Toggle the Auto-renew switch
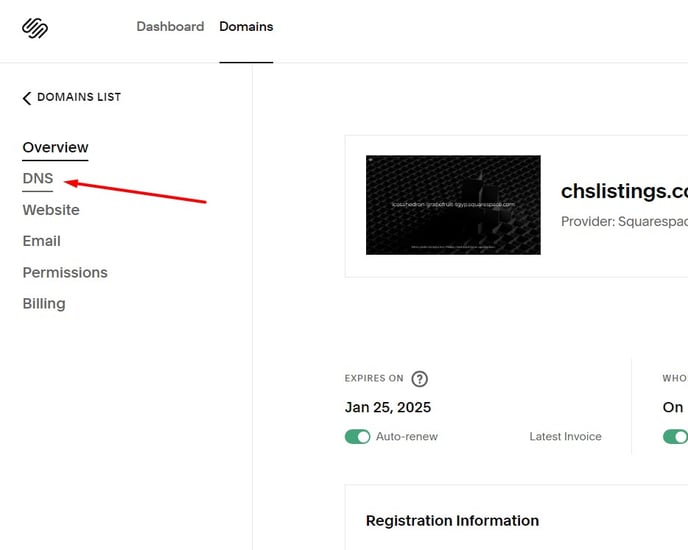The image size is (688, 550). [x=357, y=437]
